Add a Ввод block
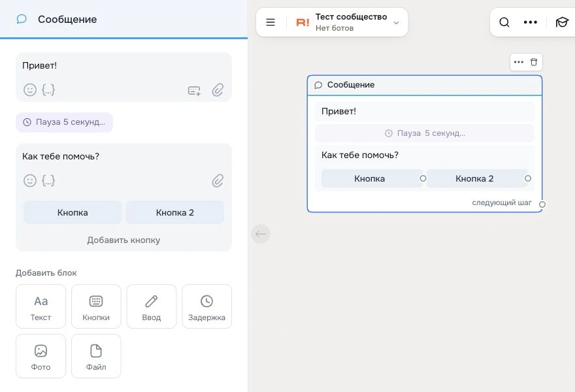The width and height of the screenshot is (575, 392). [152, 306]
